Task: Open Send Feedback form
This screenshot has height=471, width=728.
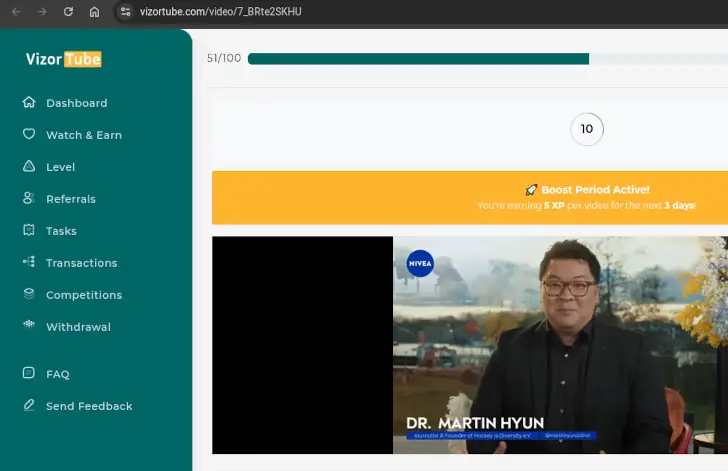Action: [x=89, y=406]
